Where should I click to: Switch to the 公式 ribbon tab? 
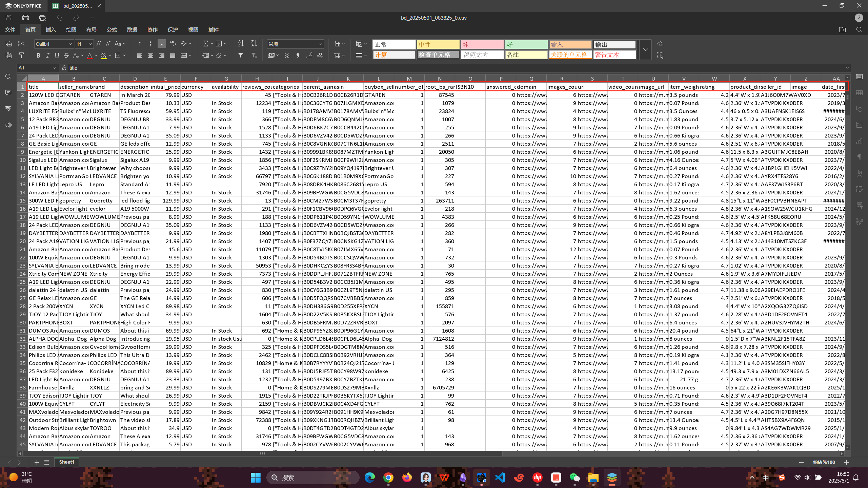click(x=112, y=30)
